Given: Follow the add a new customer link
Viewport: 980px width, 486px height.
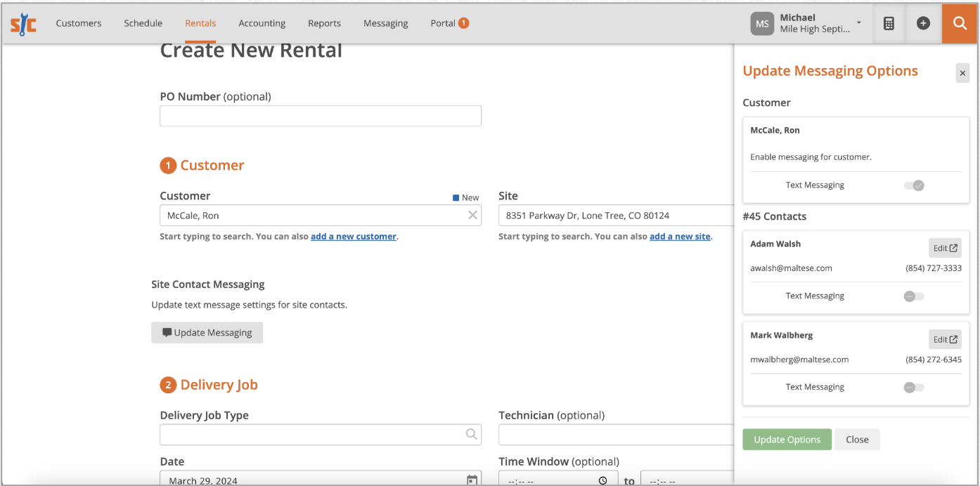Looking at the screenshot, I should coord(354,237).
